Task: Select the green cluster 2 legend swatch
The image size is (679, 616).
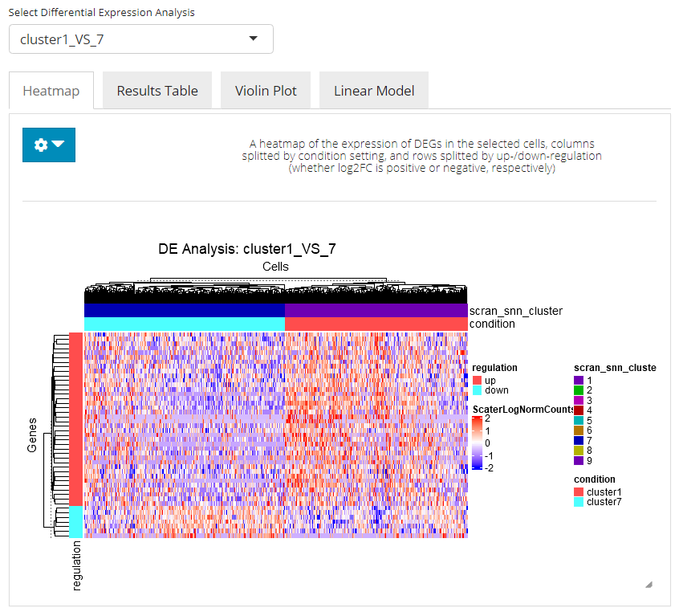Action: coord(579,390)
